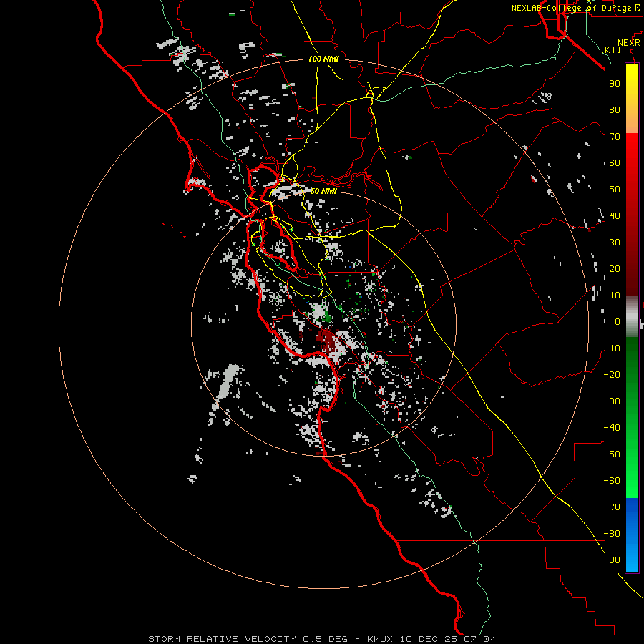Click the 30 value on the color scale

click(615, 243)
